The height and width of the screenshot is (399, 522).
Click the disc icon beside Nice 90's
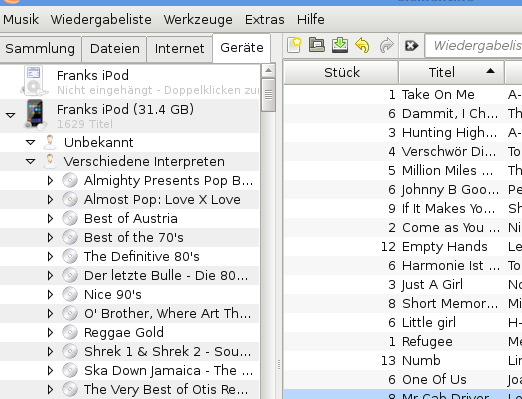coord(70,294)
